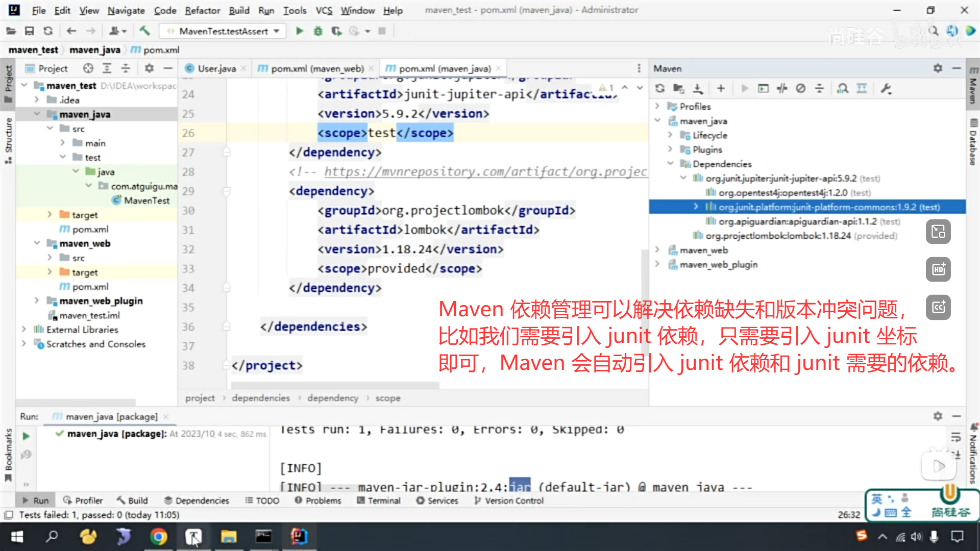The image size is (980, 551).
Task: Click green Run button in main toolbar
Action: pos(300,31)
